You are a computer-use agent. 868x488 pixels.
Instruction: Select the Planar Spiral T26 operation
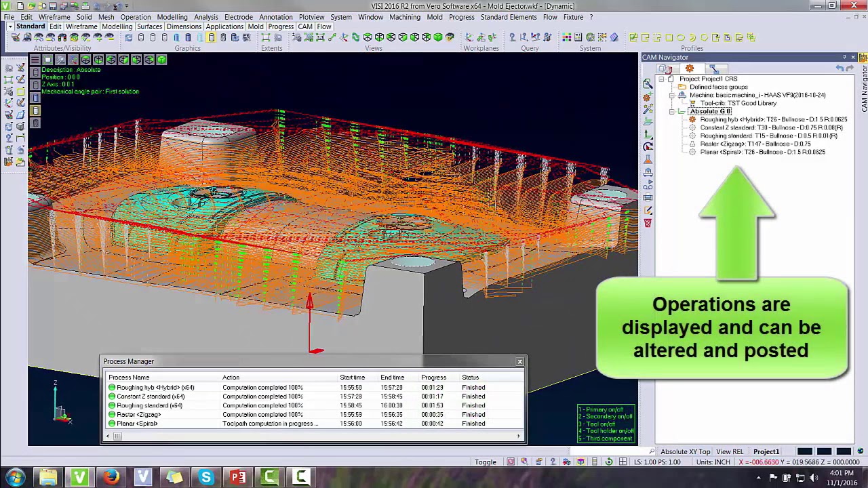[762, 152]
